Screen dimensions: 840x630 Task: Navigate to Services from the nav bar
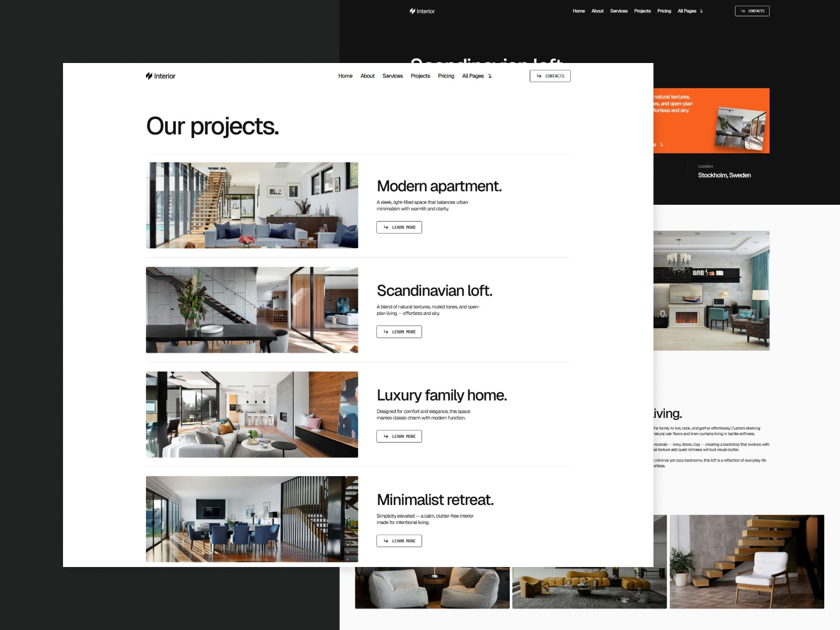pyautogui.click(x=393, y=76)
